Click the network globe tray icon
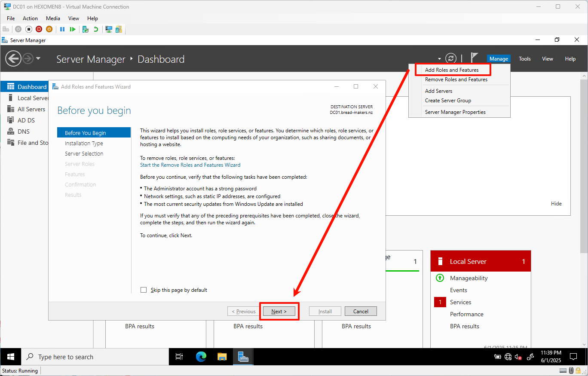588x376 pixels. 508,357
